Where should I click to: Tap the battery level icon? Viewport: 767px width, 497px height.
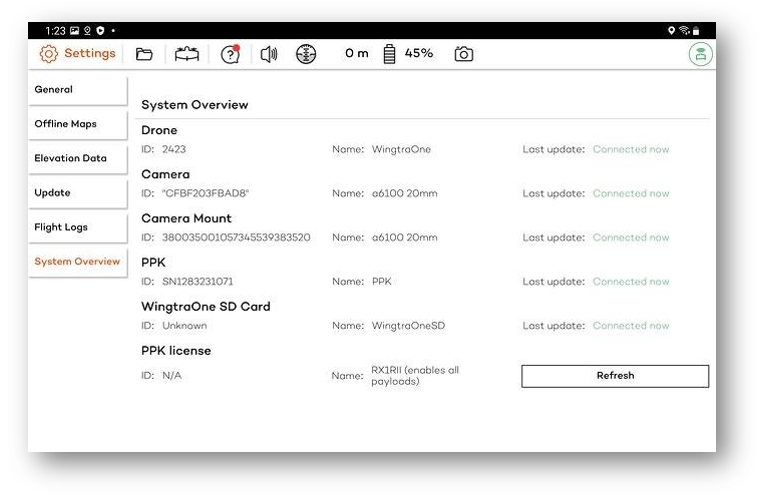[390, 54]
